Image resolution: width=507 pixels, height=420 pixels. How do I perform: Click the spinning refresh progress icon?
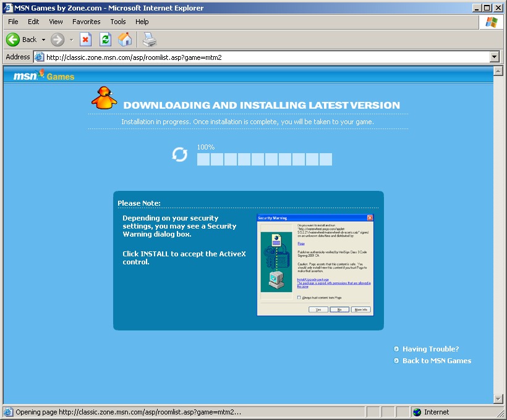179,154
